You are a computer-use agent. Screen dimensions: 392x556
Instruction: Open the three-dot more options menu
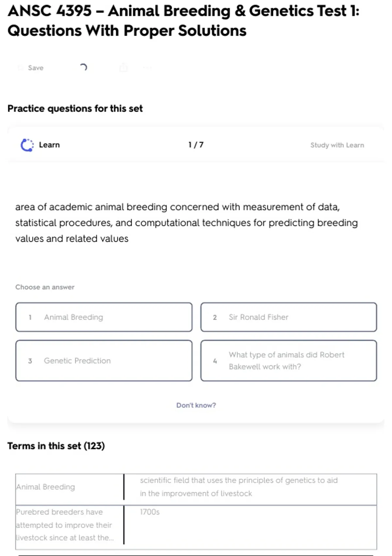click(x=147, y=68)
